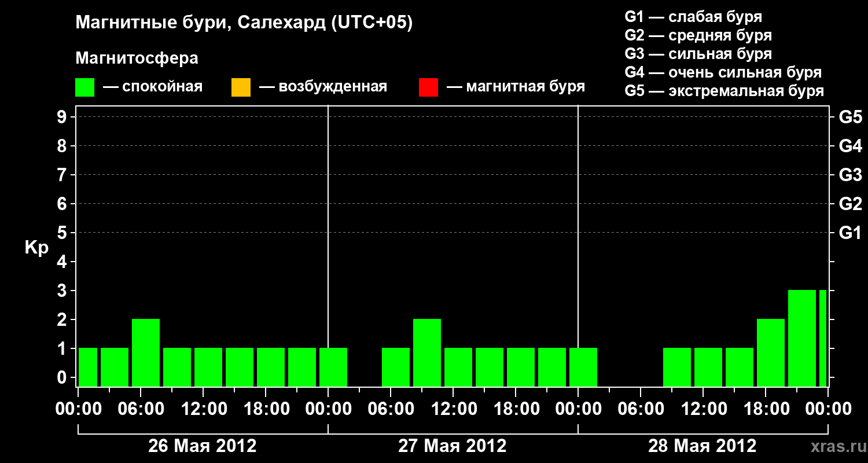Click the '06:00' time label under 27 Мая
The width and height of the screenshot is (868, 463).
click(391, 409)
